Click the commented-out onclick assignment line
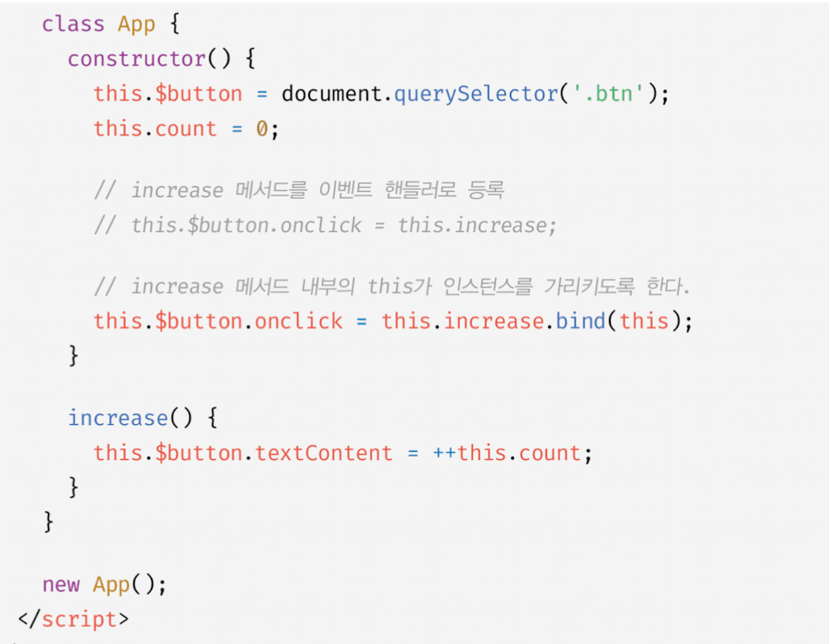This screenshot has width=829, height=644. [x=325, y=225]
